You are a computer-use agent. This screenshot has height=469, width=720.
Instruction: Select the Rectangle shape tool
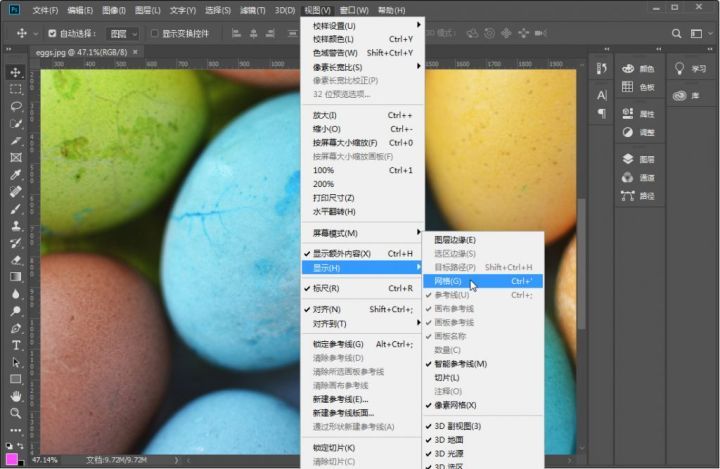[16, 379]
